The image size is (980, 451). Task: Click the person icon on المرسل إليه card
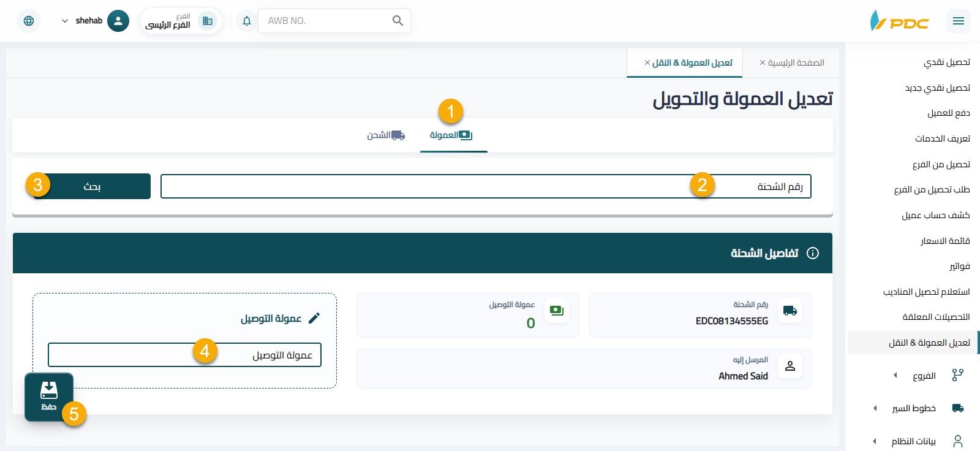(790, 366)
